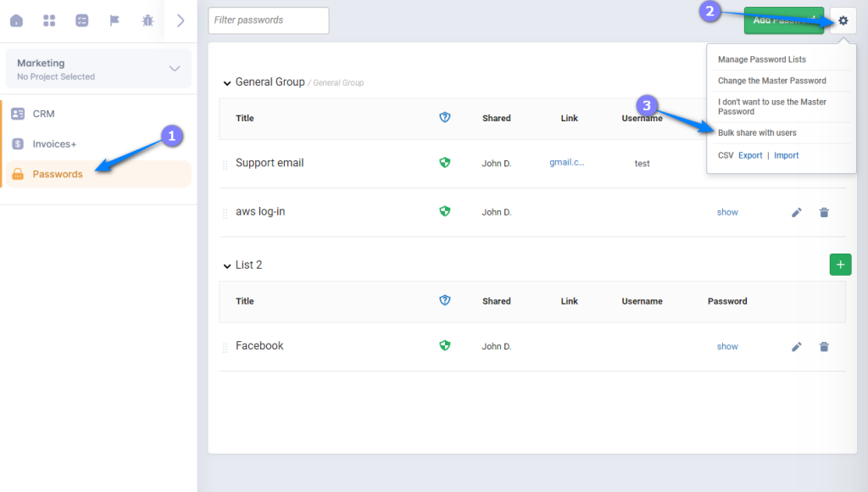Click the flag milestones icon

[114, 20]
